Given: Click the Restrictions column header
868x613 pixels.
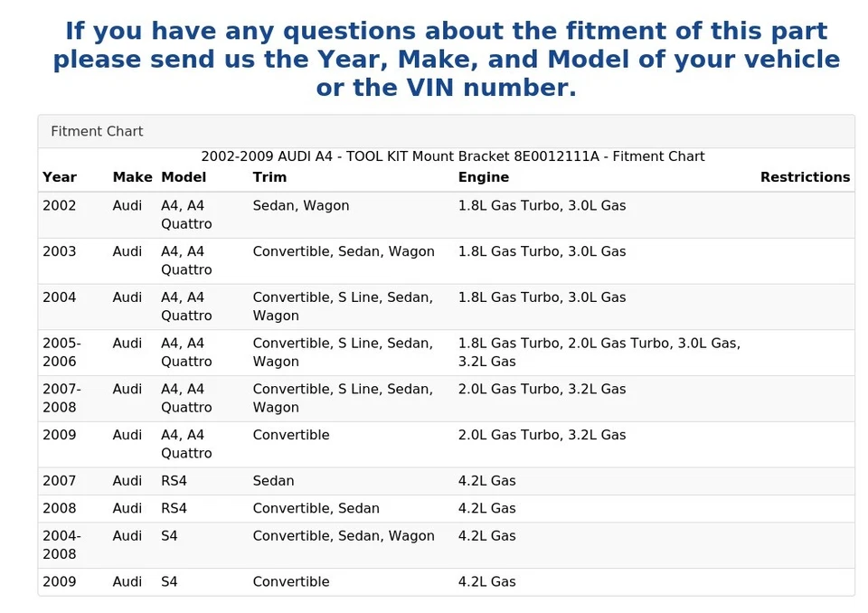Looking at the screenshot, I should (x=805, y=177).
